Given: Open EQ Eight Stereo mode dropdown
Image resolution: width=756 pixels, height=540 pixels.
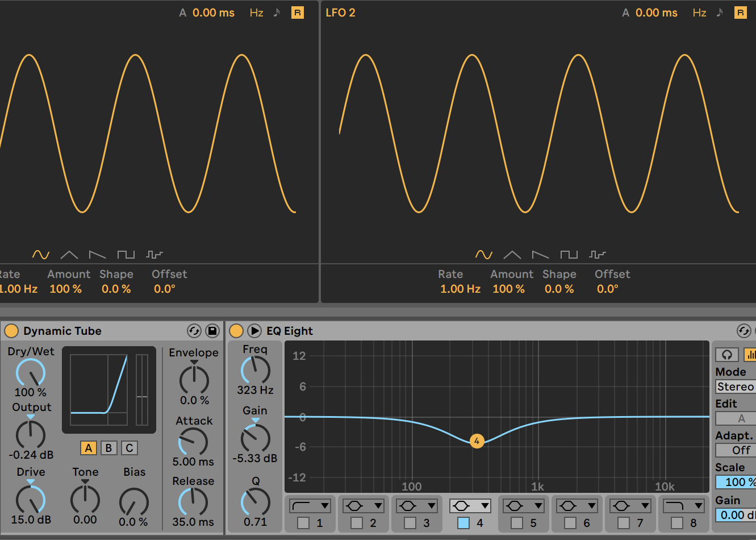Looking at the screenshot, I should (736, 387).
